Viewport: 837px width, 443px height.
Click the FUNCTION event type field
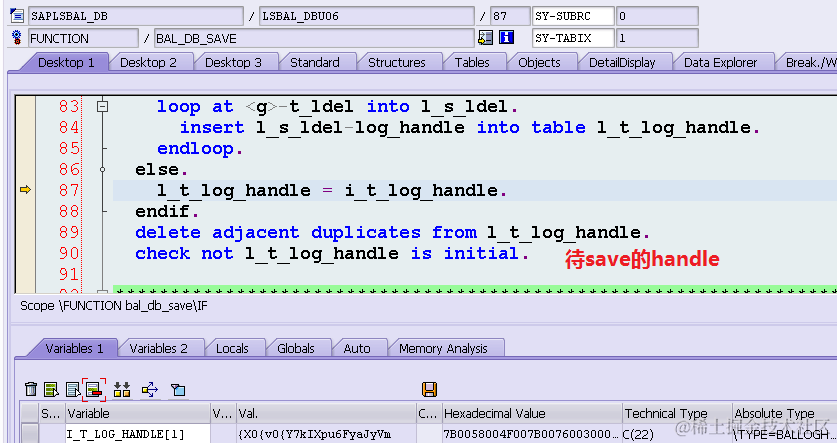(x=83, y=38)
